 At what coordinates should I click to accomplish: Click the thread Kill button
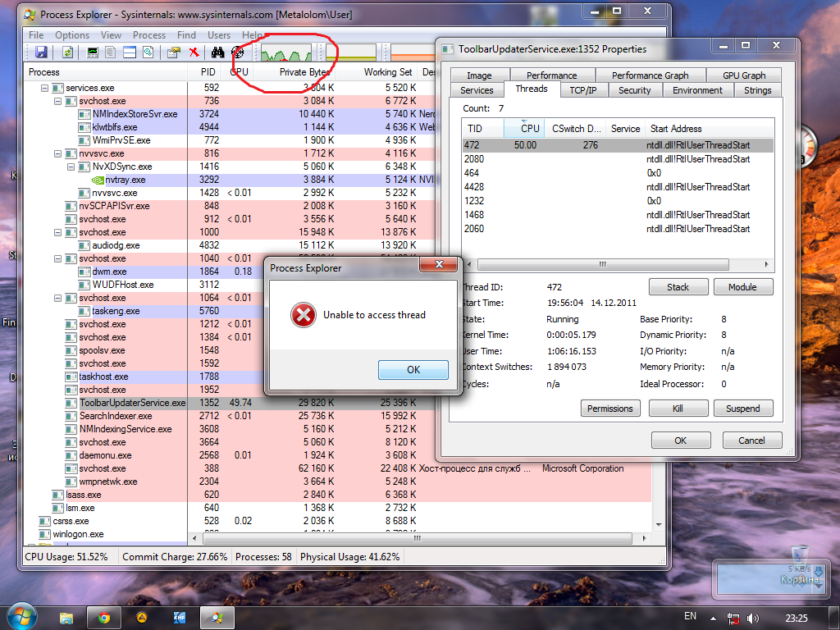click(678, 409)
